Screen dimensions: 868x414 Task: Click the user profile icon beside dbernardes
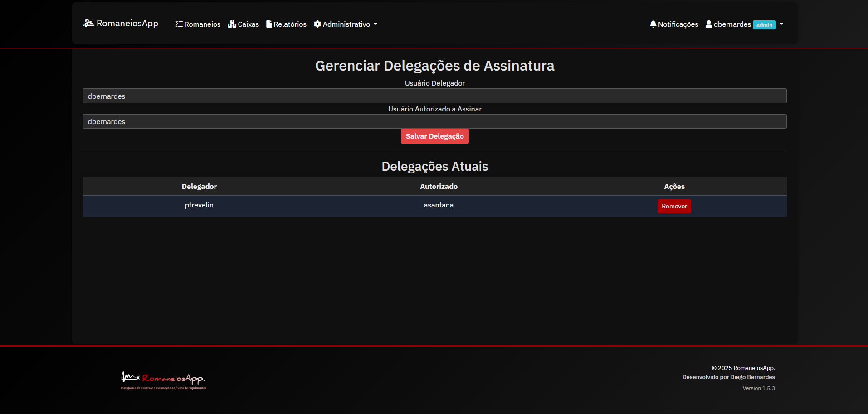point(708,24)
